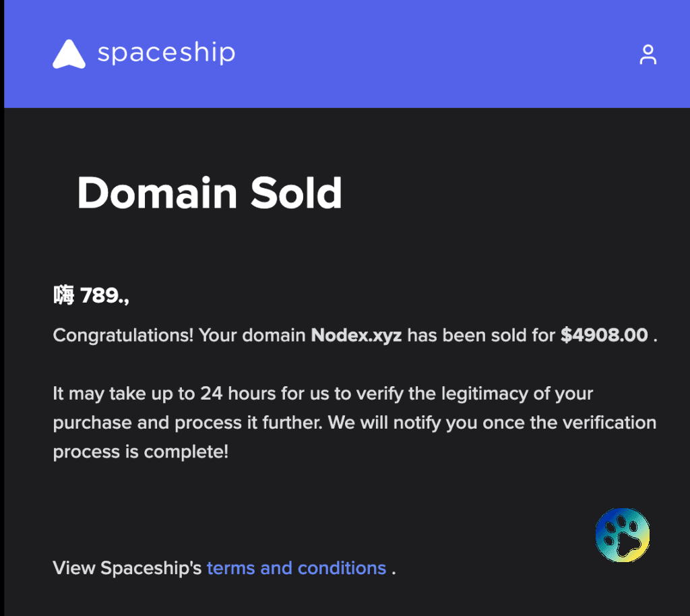Screen dimensions: 690x616
Task: Click the word "Sold" in the heading
Action: coord(296,193)
